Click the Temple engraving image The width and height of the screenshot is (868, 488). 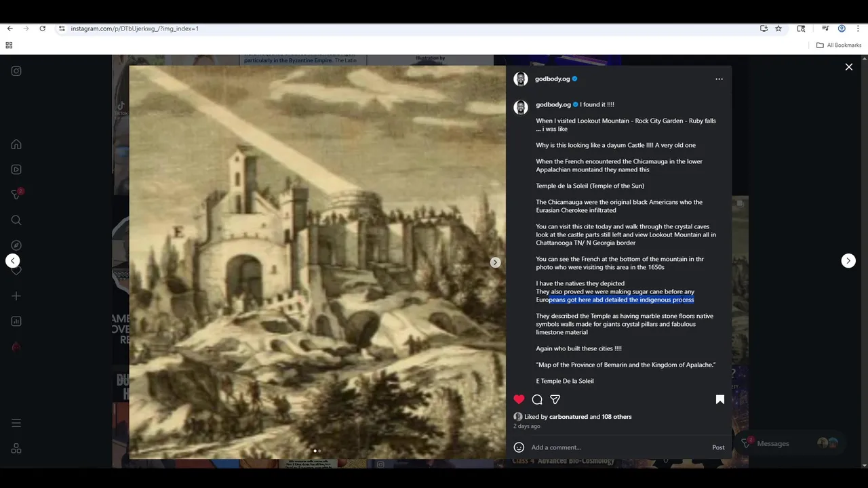317,262
